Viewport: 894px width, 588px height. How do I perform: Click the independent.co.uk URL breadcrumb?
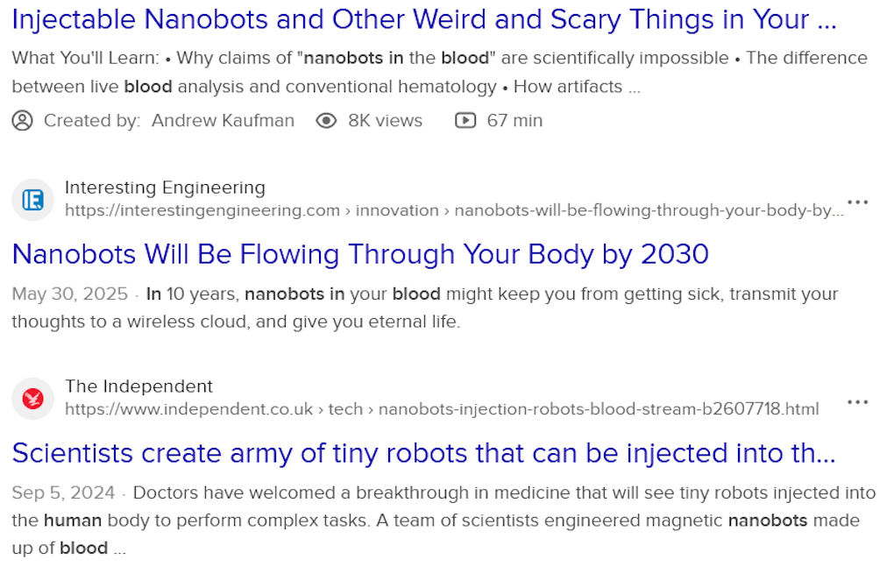point(442,409)
